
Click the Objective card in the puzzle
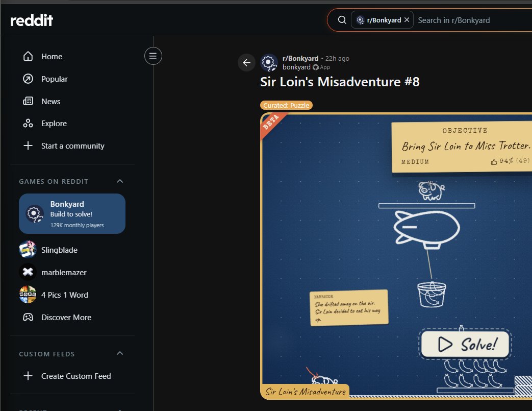click(462, 147)
